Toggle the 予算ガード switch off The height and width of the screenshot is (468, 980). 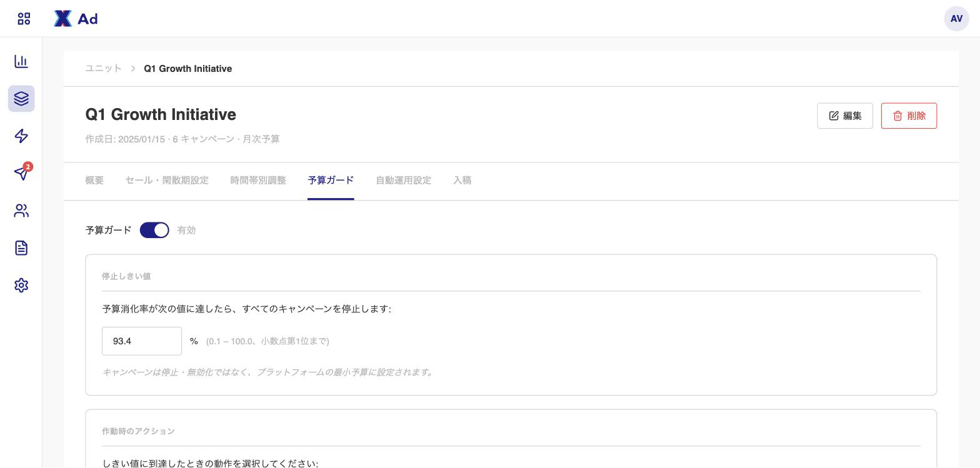[x=154, y=231]
